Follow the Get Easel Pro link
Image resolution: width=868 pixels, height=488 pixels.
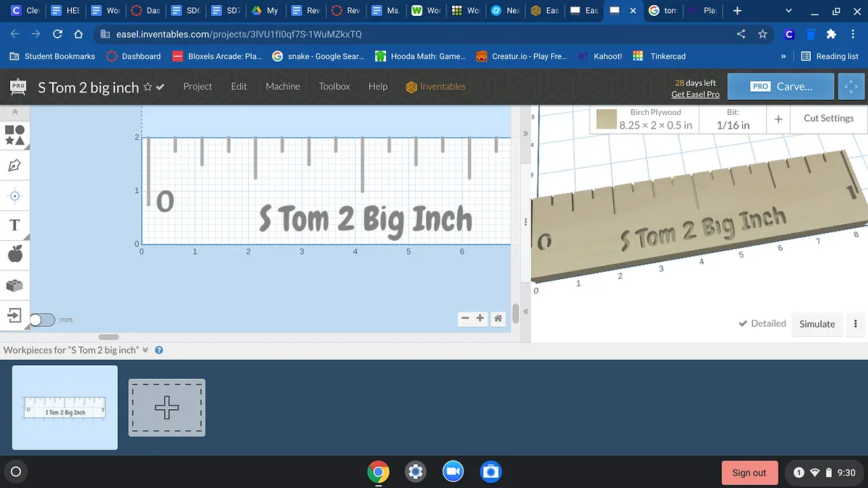(694, 95)
